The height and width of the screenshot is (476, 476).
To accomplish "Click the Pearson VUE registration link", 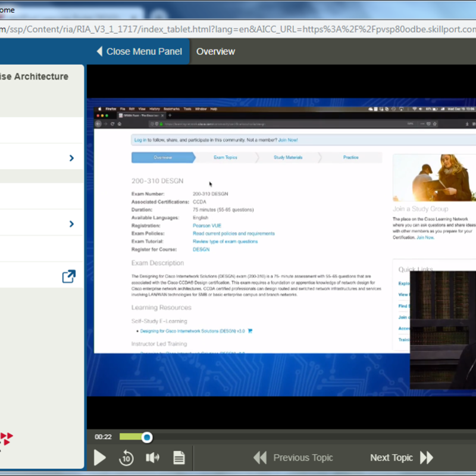I will coord(207,226).
